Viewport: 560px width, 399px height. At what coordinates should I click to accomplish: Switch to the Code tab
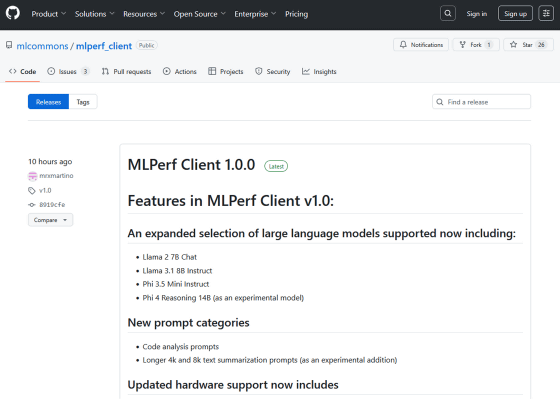pos(22,71)
